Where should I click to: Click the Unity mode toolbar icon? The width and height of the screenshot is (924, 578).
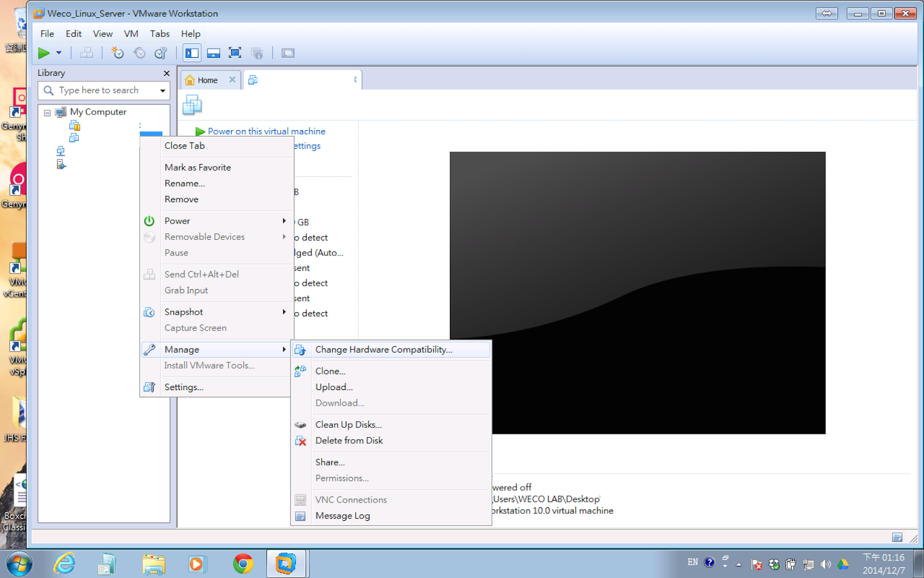[257, 53]
